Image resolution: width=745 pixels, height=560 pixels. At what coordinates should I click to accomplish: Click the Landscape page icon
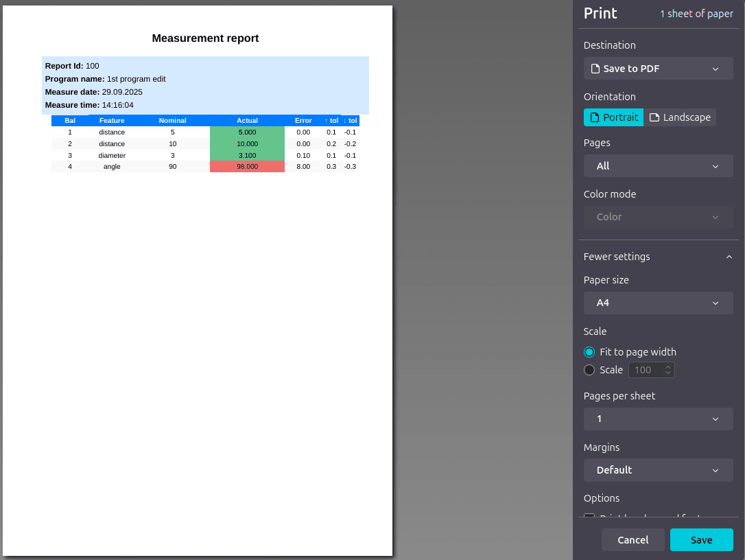pyautogui.click(x=655, y=117)
